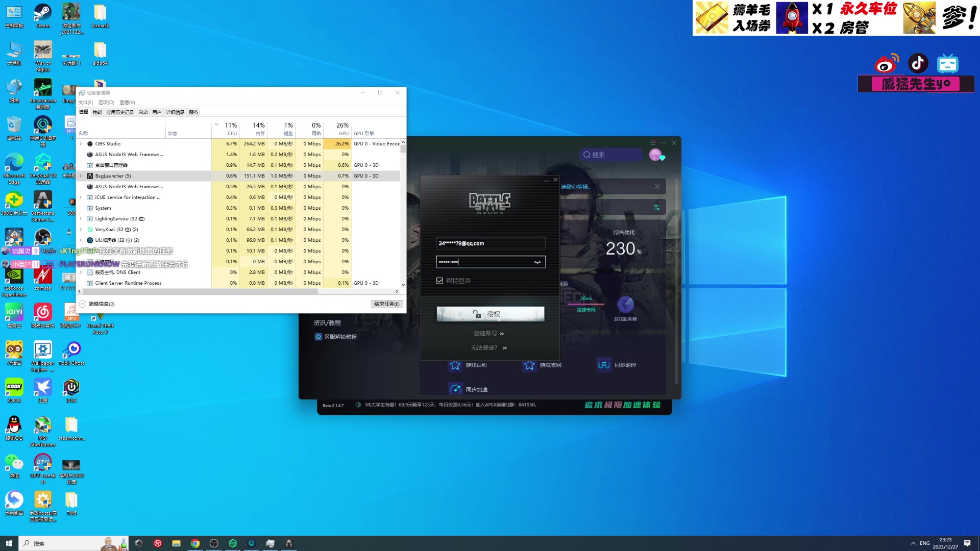Switch to the 详细信息 tab
The image size is (980, 551).
175,112
